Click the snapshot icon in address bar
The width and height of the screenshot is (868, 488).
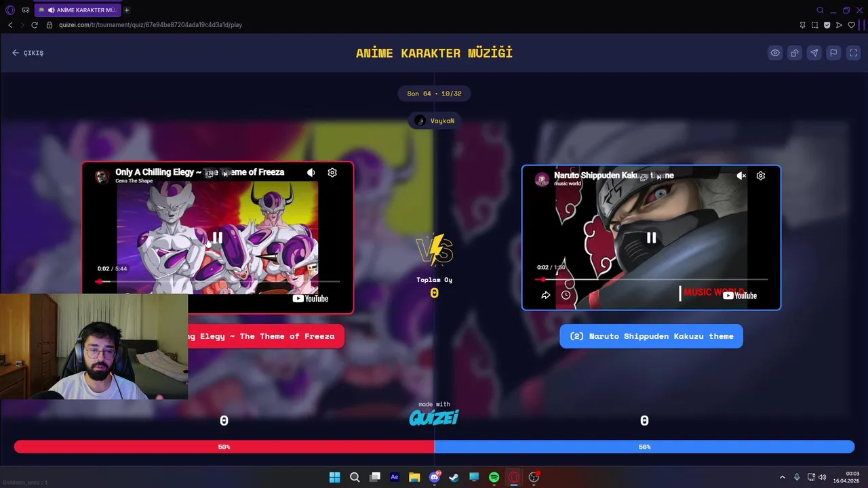814,25
